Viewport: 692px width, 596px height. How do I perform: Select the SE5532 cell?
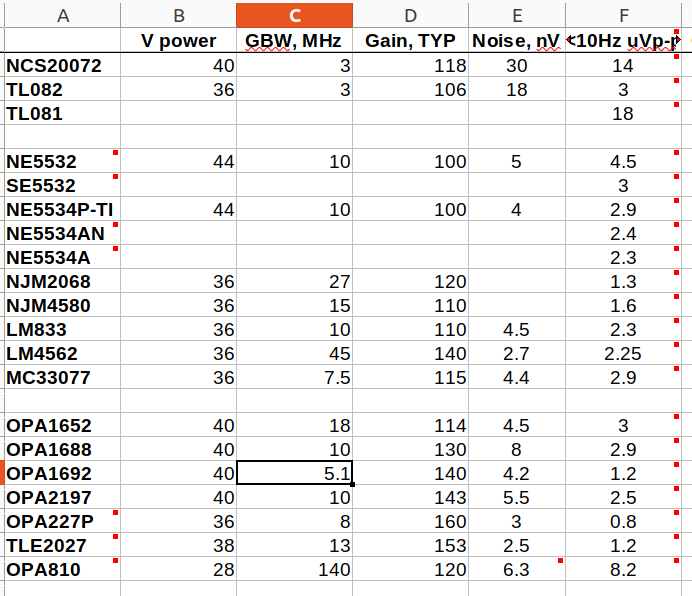pos(63,185)
